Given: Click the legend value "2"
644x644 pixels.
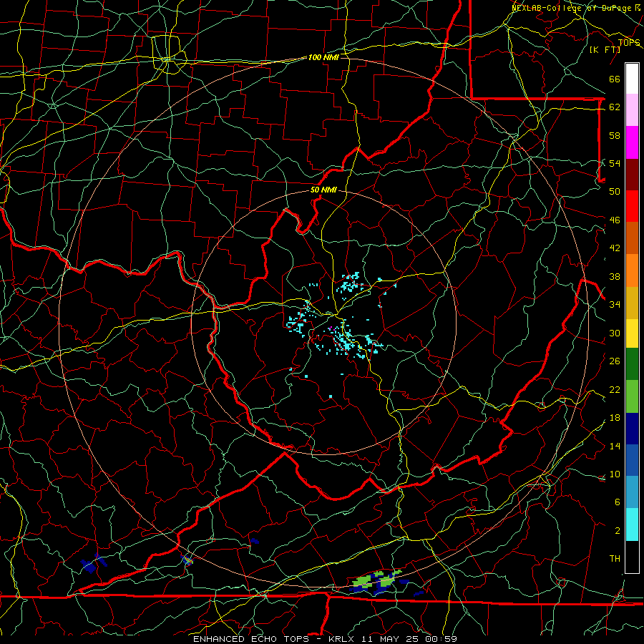Looking at the screenshot, I should point(617,530).
